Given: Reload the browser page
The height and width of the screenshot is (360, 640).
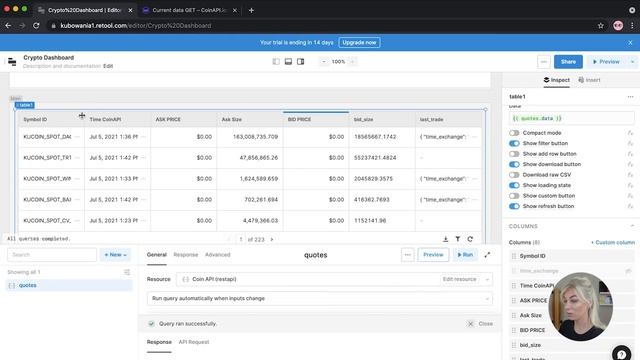Looking at the screenshot, I should [x=36, y=26].
